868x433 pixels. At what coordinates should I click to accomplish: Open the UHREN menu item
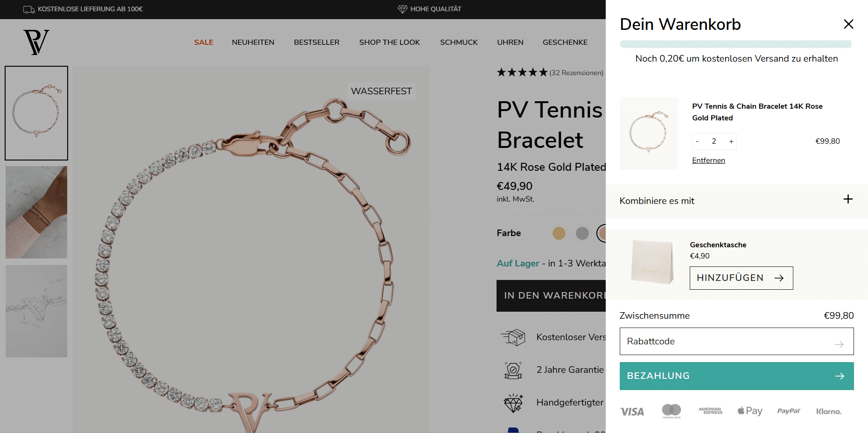pyautogui.click(x=510, y=42)
